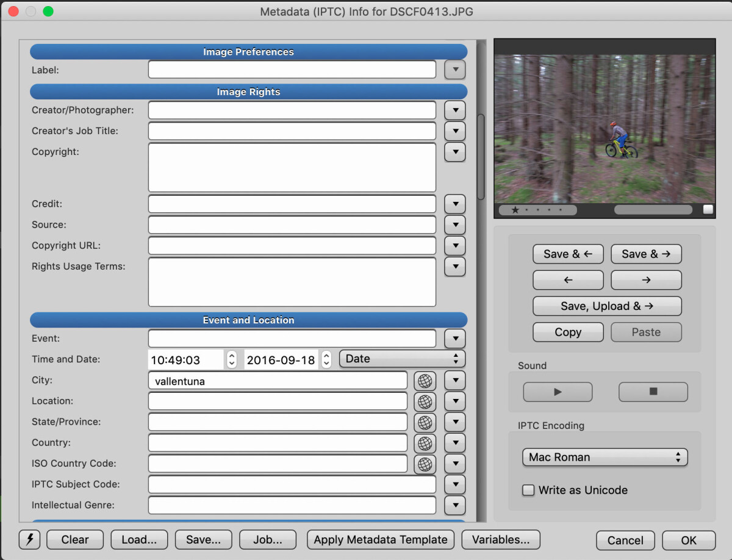Confirm with the OK button
The height and width of the screenshot is (560, 732).
point(689,540)
